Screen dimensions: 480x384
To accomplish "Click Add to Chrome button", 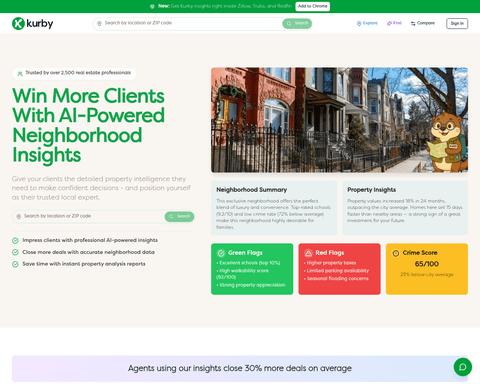I will tap(312, 6).
